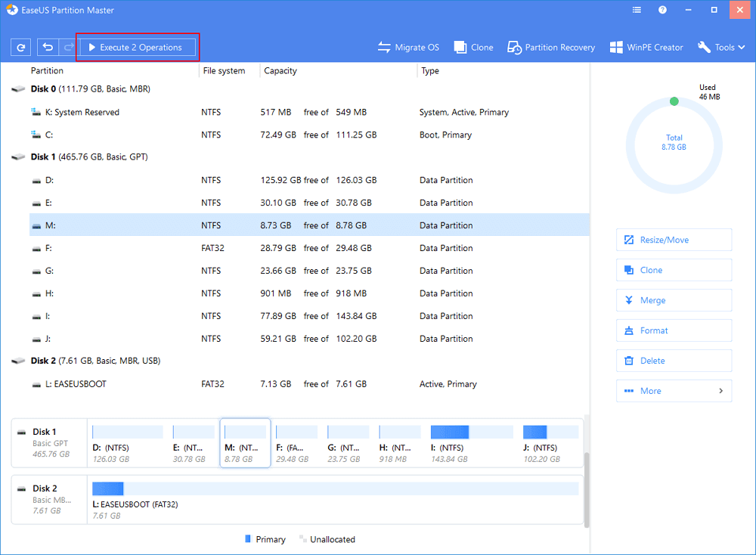Select the H: partition row

click(x=309, y=293)
